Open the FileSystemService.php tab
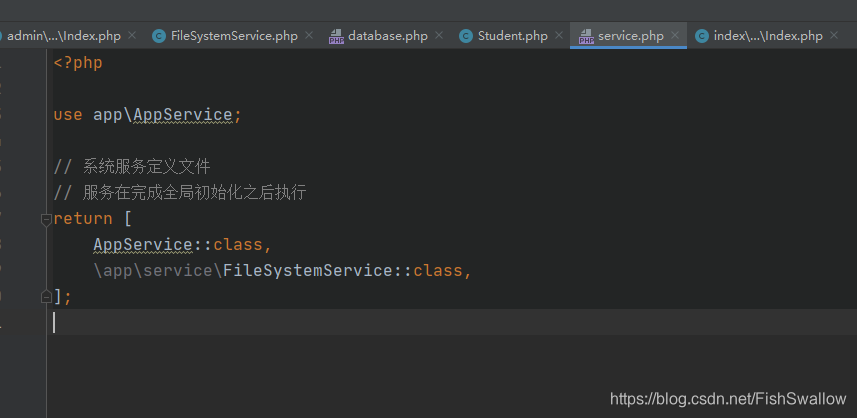Image resolution: width=857 pixels, height=418 pixels. (x=234, y=36)
